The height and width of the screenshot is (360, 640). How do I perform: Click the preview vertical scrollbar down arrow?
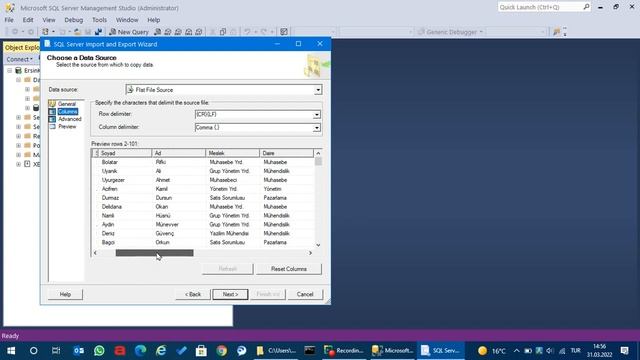pyautogui.click(x=318, y=245)
